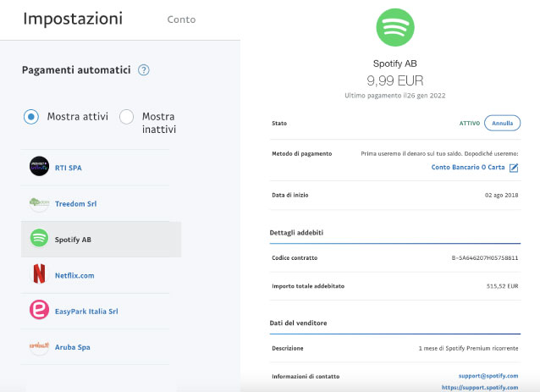The height and width of the screenshot is (392, 540).
Task: Click the Impostazioni page title
Action: click(x=73, y=19)
